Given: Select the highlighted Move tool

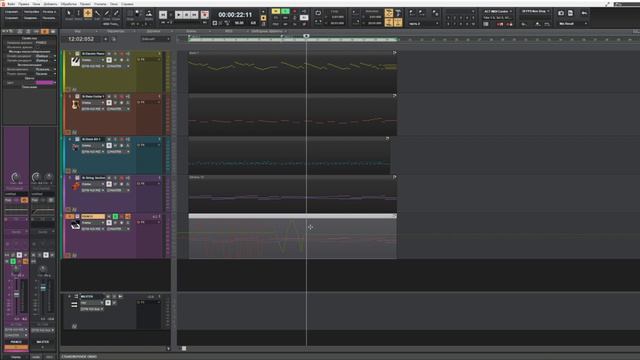Looking at the screenshot, I should (x=88, y=13).
